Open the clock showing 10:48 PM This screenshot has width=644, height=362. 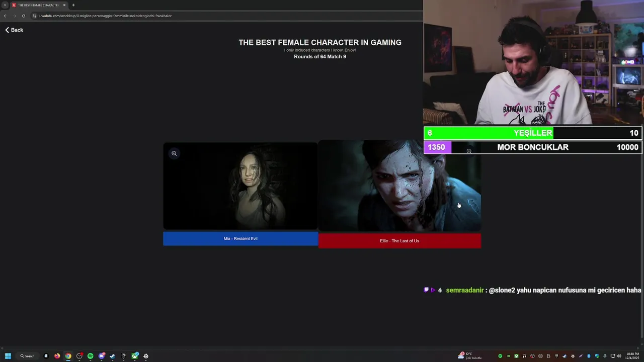tap(632, 356)
